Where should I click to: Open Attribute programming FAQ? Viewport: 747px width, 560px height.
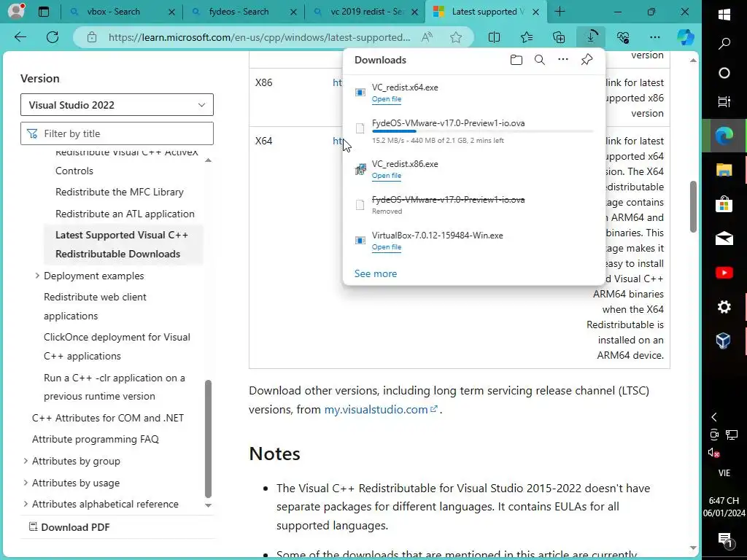pos(96,439)
